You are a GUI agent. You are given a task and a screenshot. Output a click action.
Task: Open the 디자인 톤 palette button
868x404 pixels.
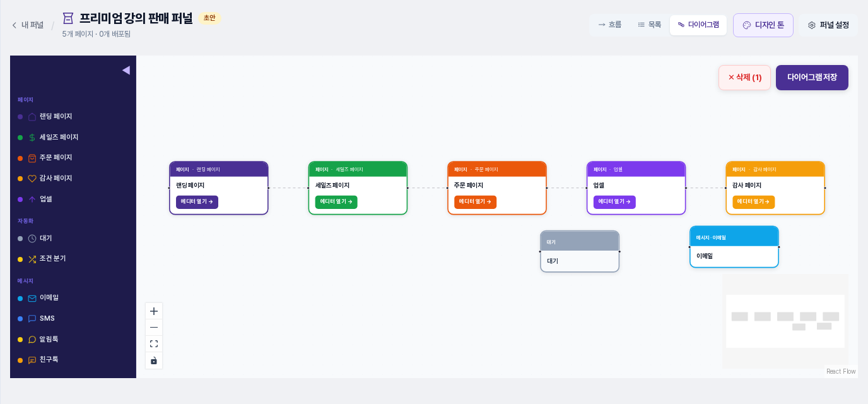[763, 25]
